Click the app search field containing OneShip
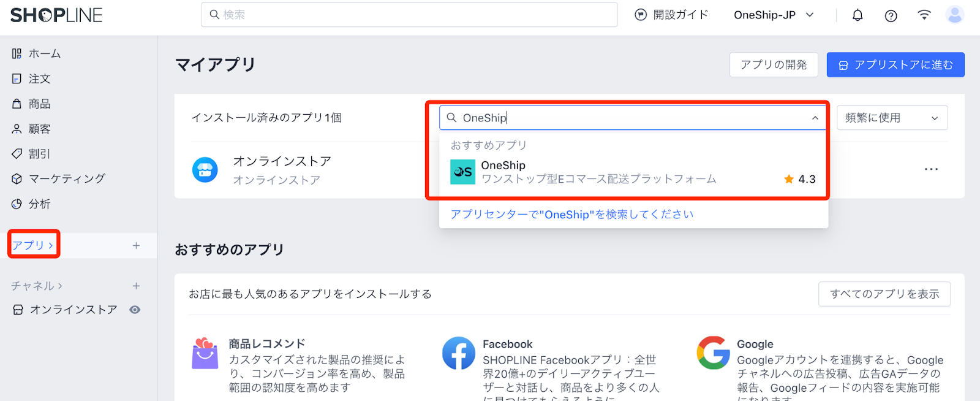Image resolution: width=980 pixels, height=401 pixels. click(x=633, y=118)
